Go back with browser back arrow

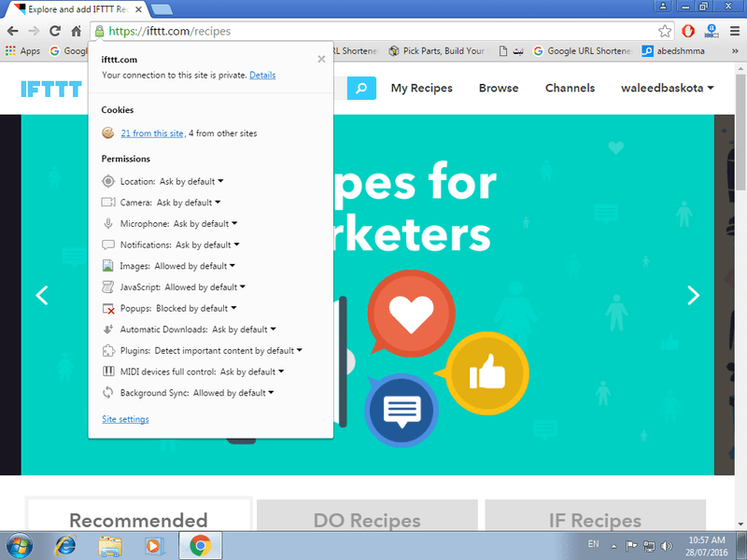click(13, 32)
